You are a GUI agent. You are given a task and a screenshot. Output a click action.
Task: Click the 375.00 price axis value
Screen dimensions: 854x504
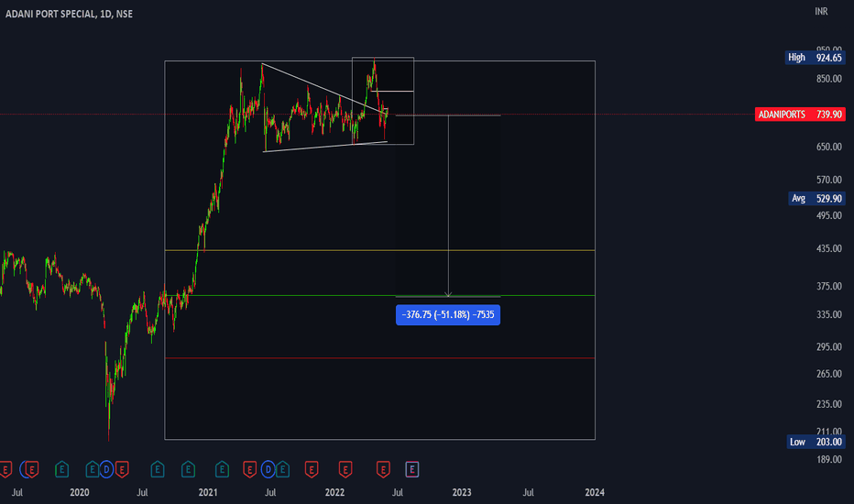(x=829, y=287)
